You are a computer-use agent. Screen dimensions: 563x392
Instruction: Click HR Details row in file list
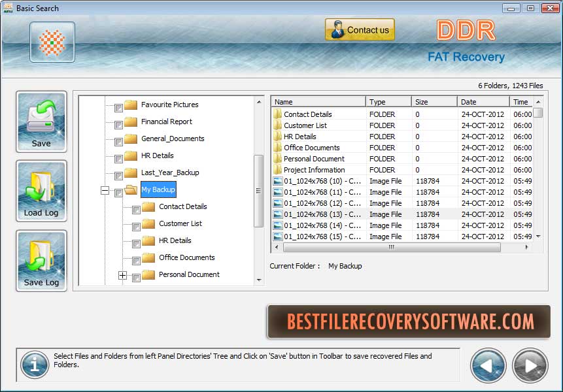(x=402, y=137)
